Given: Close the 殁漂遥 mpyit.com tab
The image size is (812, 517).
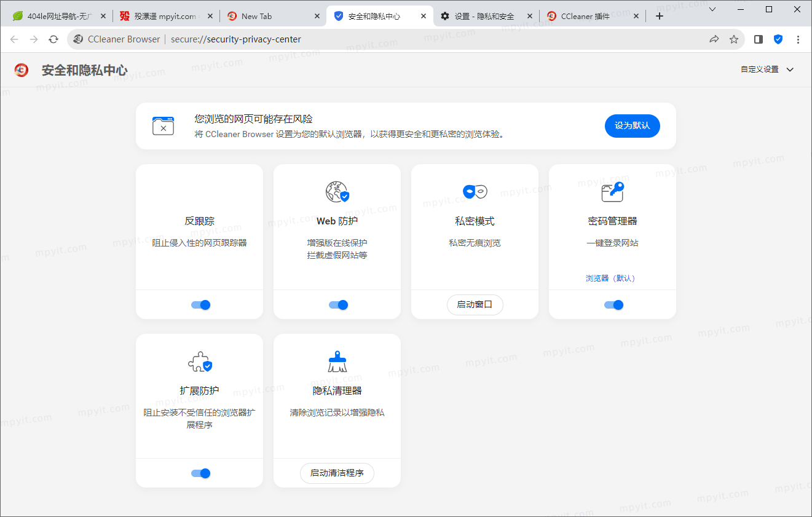Looking at the screenshot, I should pyautogui.click(x=210, y=17).
